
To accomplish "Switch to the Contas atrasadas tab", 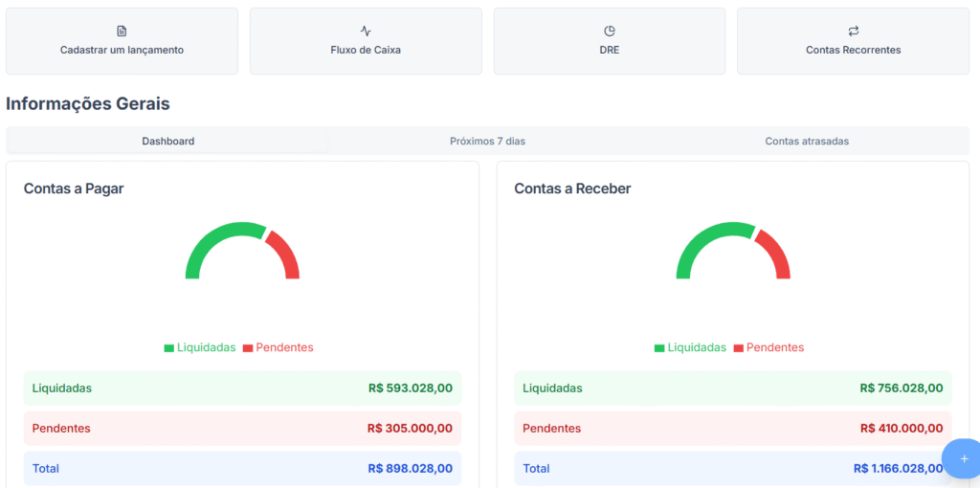I will (x=807, y=141).
